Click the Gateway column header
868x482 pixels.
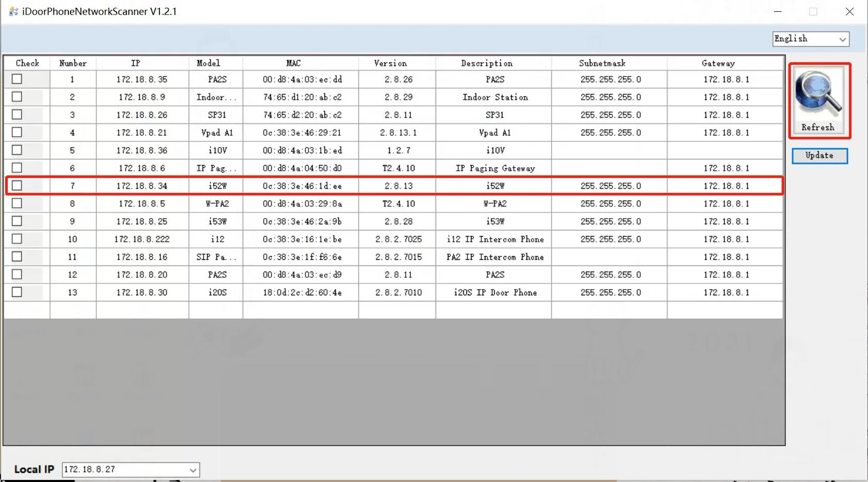[718, 63]
